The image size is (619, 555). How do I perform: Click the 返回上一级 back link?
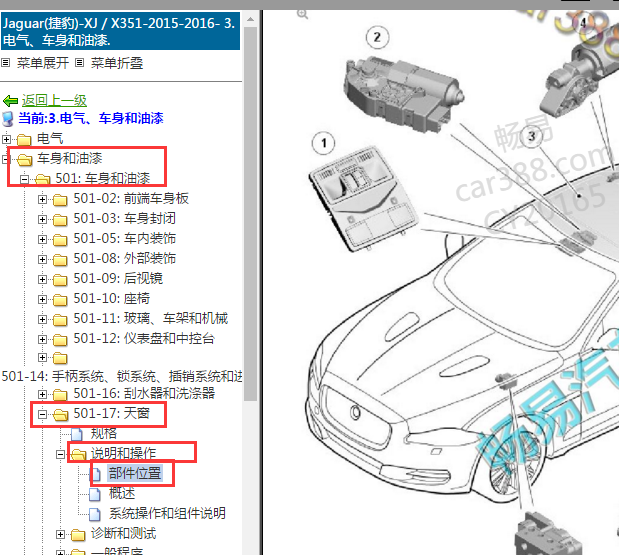tap(54, 100)
